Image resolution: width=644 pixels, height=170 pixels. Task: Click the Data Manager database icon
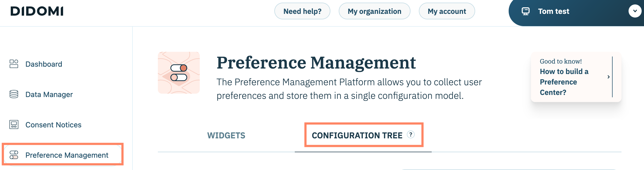(x=14, y=94)
